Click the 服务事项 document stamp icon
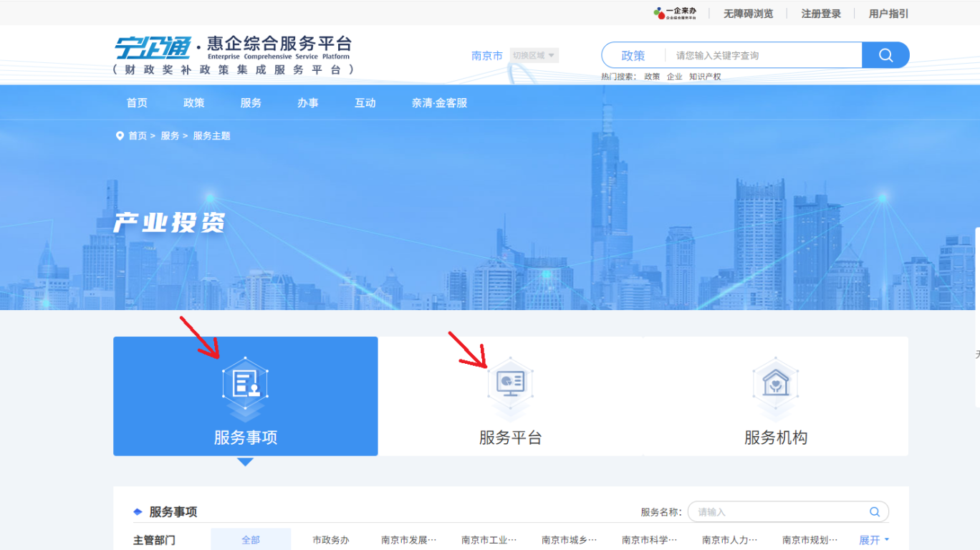 pos(245,383)
